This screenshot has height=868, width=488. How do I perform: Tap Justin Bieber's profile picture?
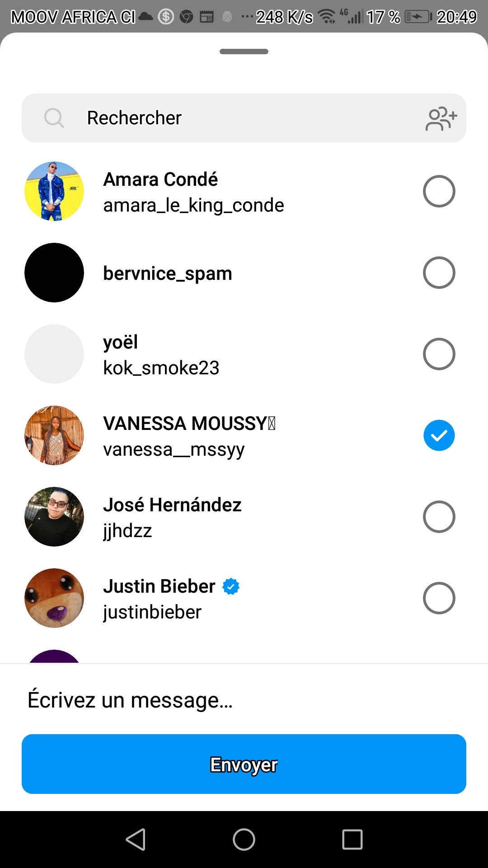(54, 598)
